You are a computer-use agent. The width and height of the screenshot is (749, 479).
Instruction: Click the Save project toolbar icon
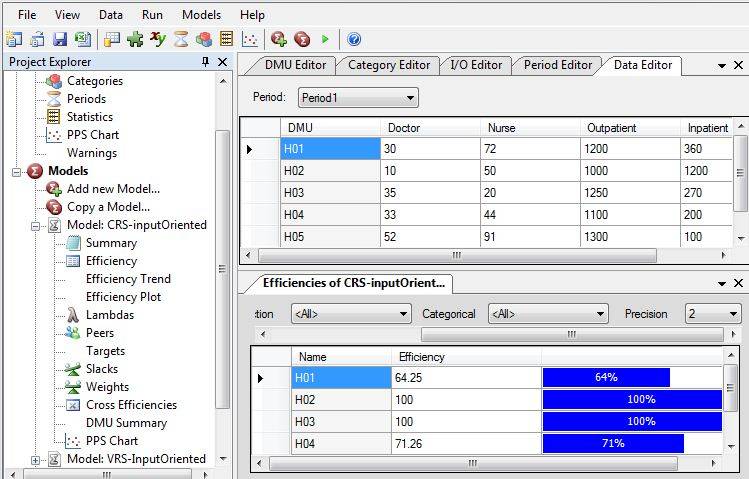59,39
